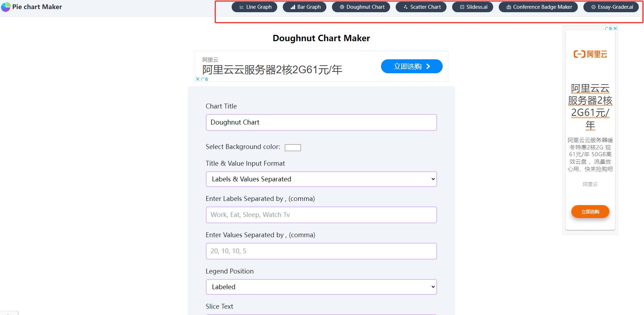Open the Essay-Grader.ai icon

point(592,7)
